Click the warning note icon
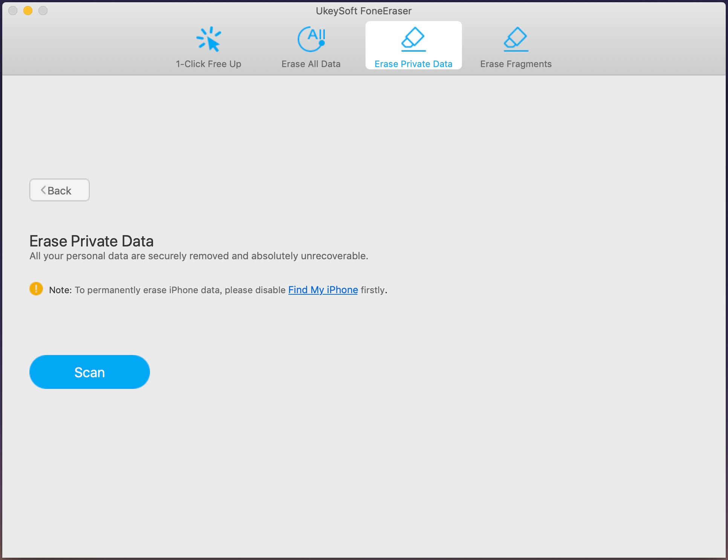The width and height of the screenshot is (728, 560). 36,289
